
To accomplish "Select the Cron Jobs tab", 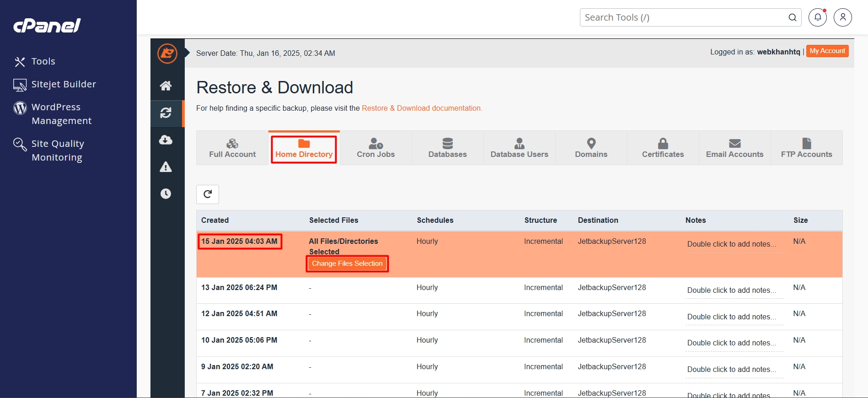I will pyautogui.click(x=375, y=148).
